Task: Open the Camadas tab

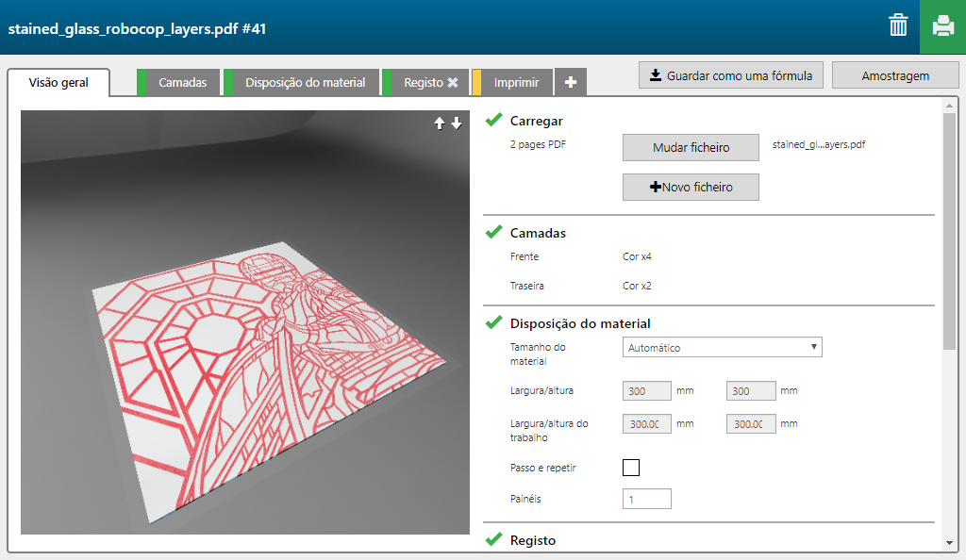Action: pyautogui.click(x=178, y=82)
